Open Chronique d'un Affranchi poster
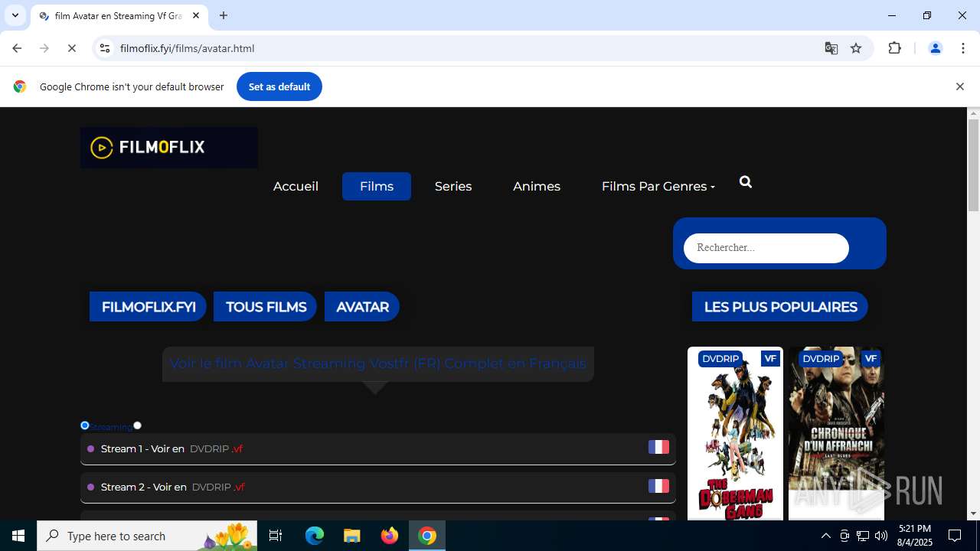This screenshot has width=980, height=551. (836, 434)
